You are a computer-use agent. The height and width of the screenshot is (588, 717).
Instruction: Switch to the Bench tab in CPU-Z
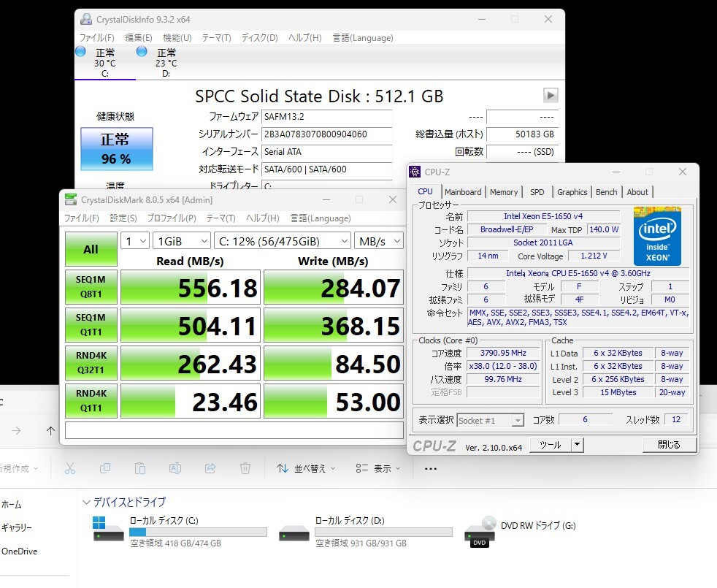coord(606,192)
